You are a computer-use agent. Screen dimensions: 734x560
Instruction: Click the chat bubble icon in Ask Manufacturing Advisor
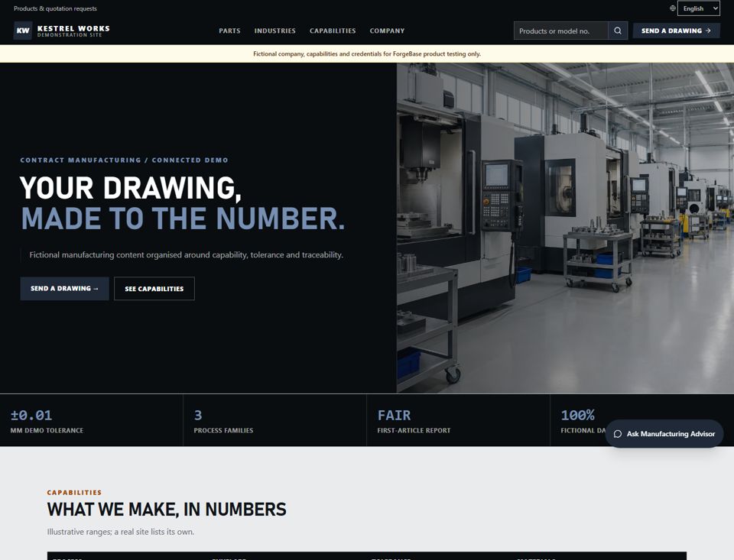click(618, 434)
